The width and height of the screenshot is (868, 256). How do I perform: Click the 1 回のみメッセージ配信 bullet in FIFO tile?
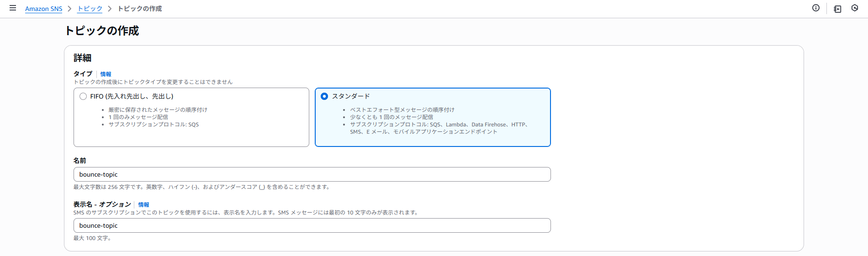(138, 117)
